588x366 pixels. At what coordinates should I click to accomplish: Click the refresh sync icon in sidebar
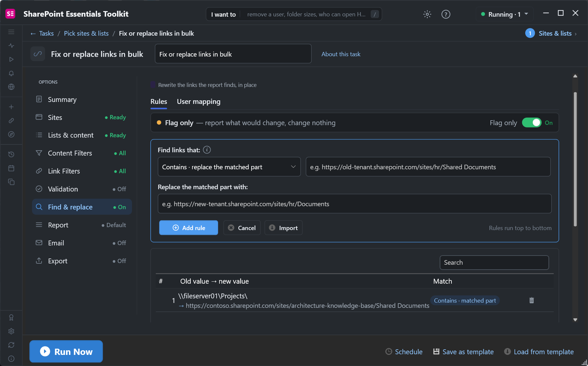tap(11, 345)
